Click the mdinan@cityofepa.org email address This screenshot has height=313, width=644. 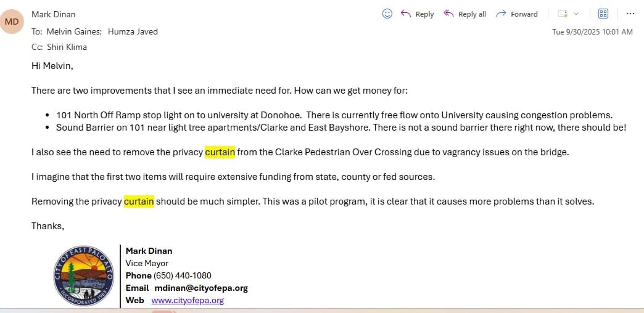click(201, 288)
